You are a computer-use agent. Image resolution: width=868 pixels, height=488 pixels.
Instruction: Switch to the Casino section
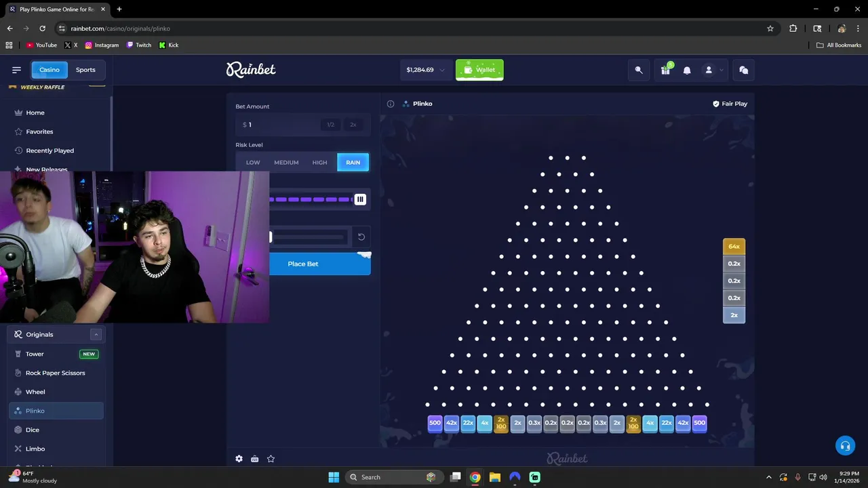coord(50,70)
